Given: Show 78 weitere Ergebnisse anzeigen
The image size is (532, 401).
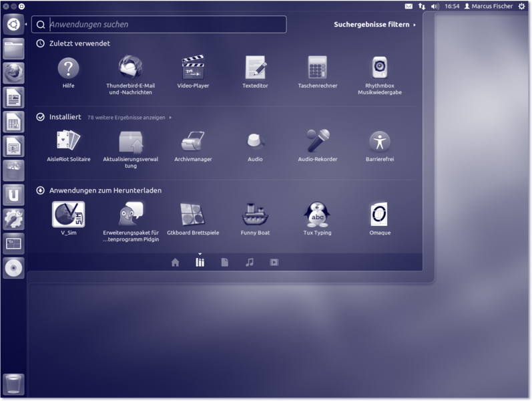Looking at the screenshot, I should click(129, 118).
